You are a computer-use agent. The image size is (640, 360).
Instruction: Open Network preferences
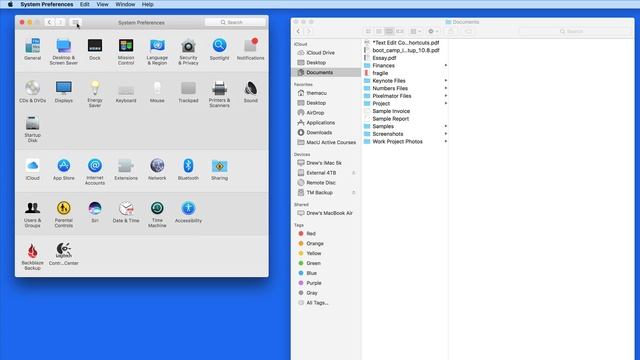coord(157,169)
